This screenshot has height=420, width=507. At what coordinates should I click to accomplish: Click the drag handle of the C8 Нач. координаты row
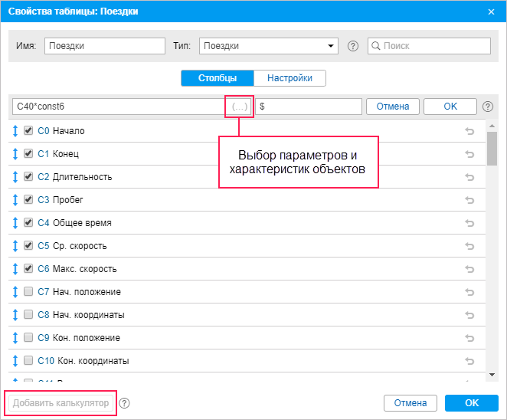tap(15, 315)
